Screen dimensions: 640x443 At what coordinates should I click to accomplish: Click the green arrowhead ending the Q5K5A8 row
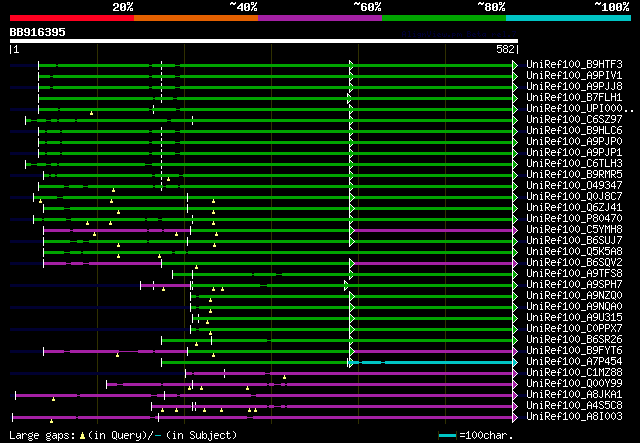click(515, 253)
